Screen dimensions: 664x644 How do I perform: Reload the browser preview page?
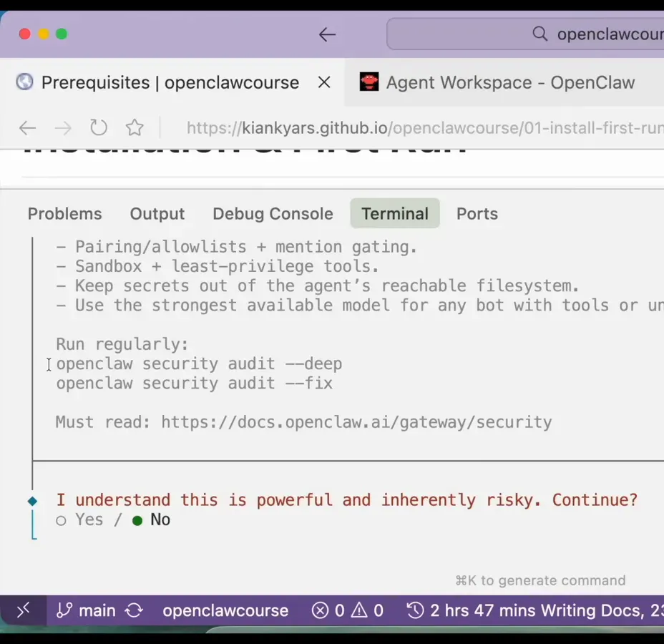99,127
